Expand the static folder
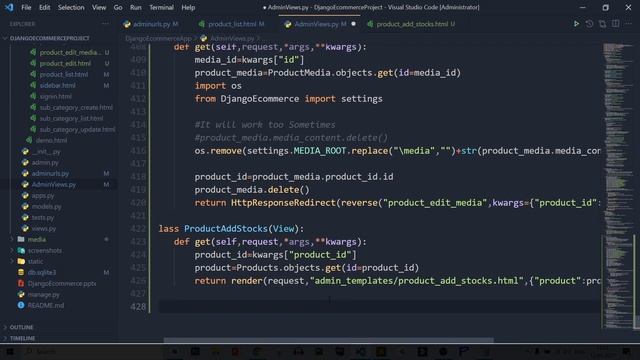 click(36, 262)
